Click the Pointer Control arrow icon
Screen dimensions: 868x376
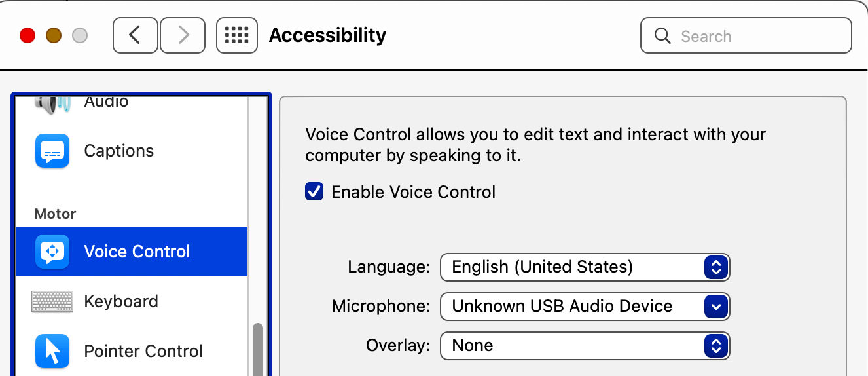(x=52, y=351)
